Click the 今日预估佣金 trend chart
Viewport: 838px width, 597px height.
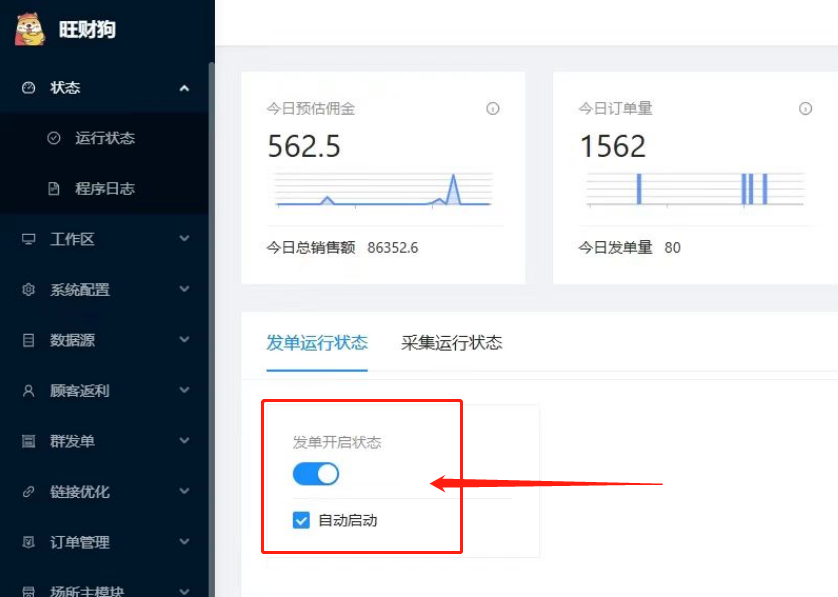383,190
